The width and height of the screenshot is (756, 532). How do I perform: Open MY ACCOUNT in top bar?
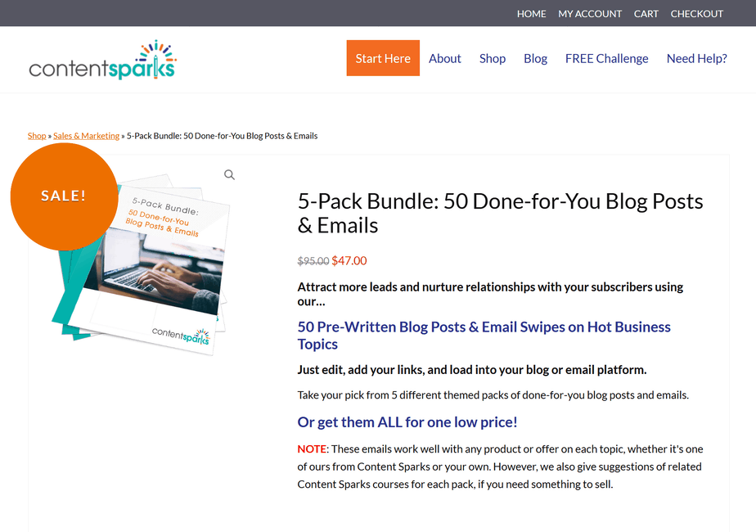pos(590,14)
